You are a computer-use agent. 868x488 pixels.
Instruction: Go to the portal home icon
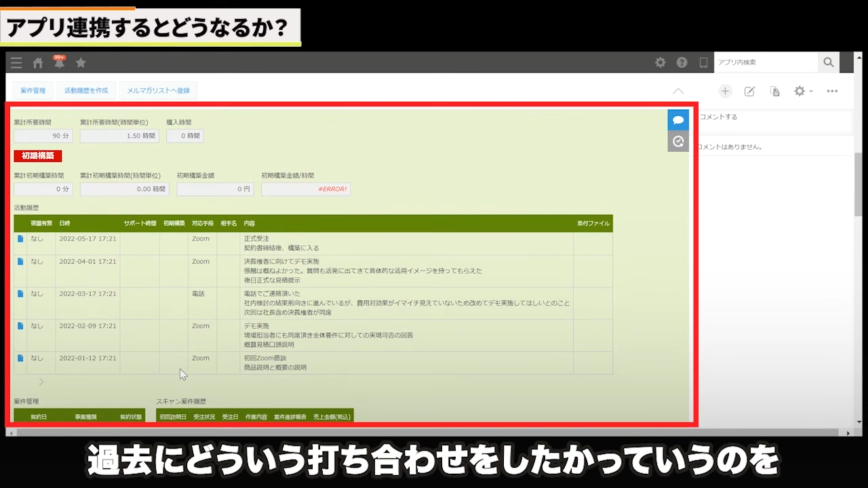coord(38,63)
